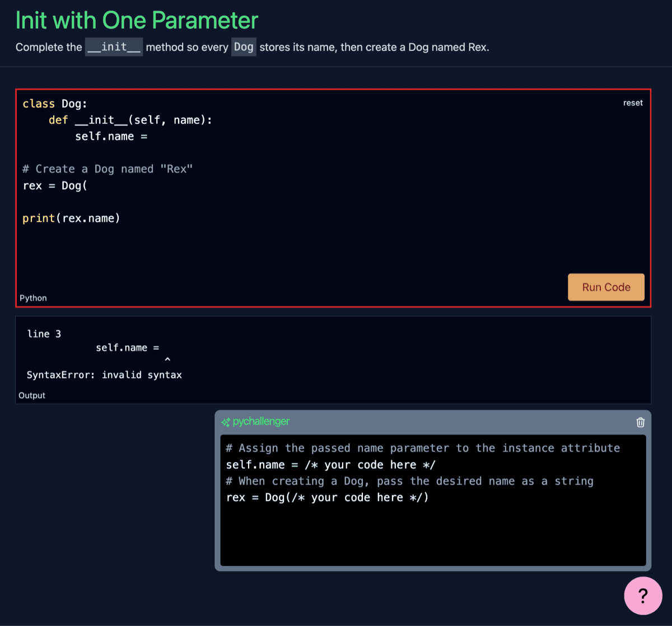This screenshot has width=672, height=626.
Task: Reset the code editor
Action: tap(633, 103)
